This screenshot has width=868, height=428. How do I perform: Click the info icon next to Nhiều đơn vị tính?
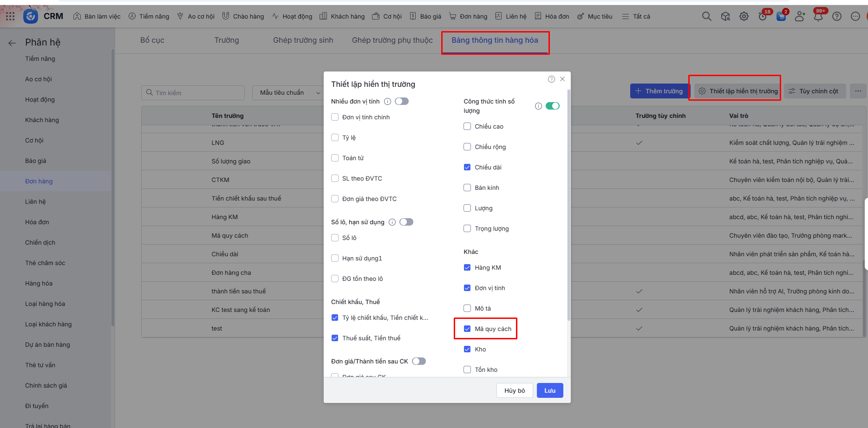(387, 101)
